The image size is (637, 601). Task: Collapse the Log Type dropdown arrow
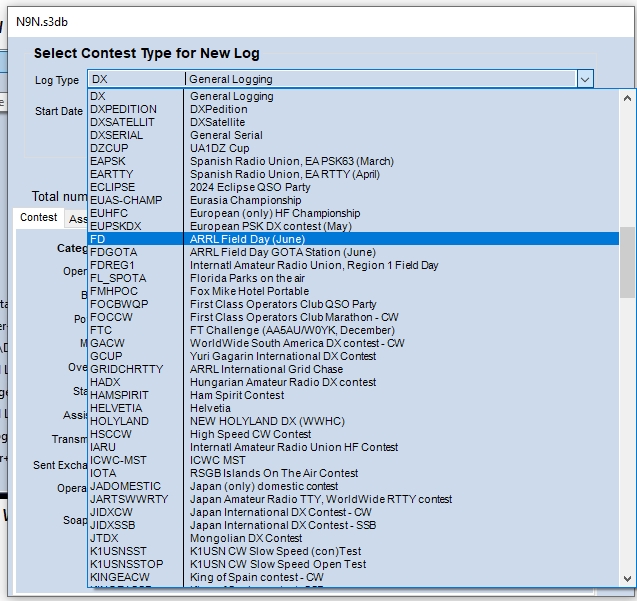[585, 79]
